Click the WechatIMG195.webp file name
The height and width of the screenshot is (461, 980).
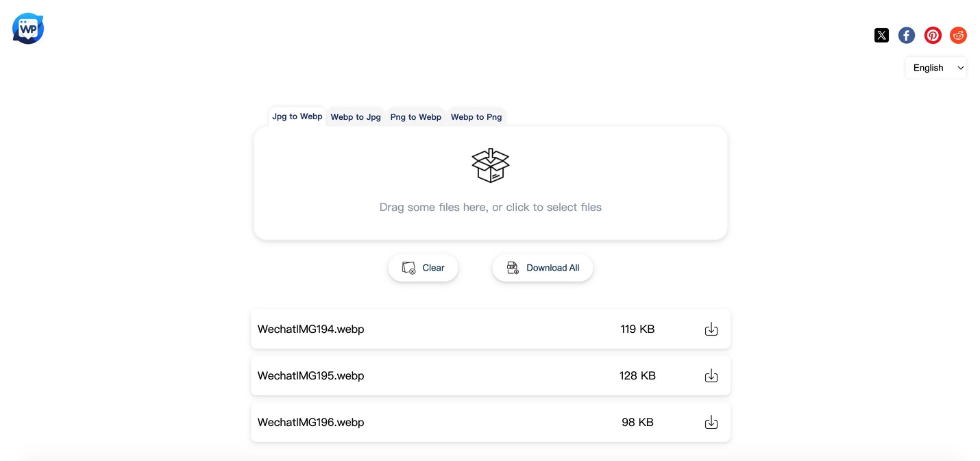pos(310,376)
